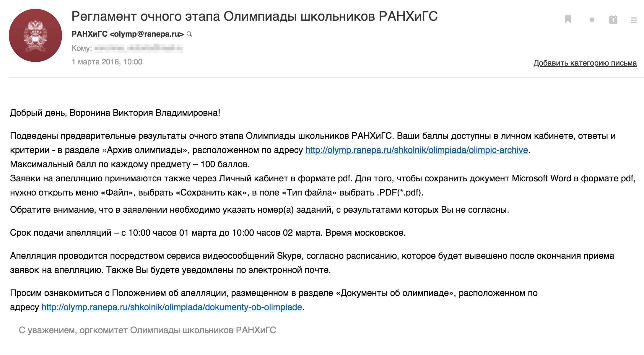Click the greeting line Добрый день
The image size is (644, 355).
(115, 113)
